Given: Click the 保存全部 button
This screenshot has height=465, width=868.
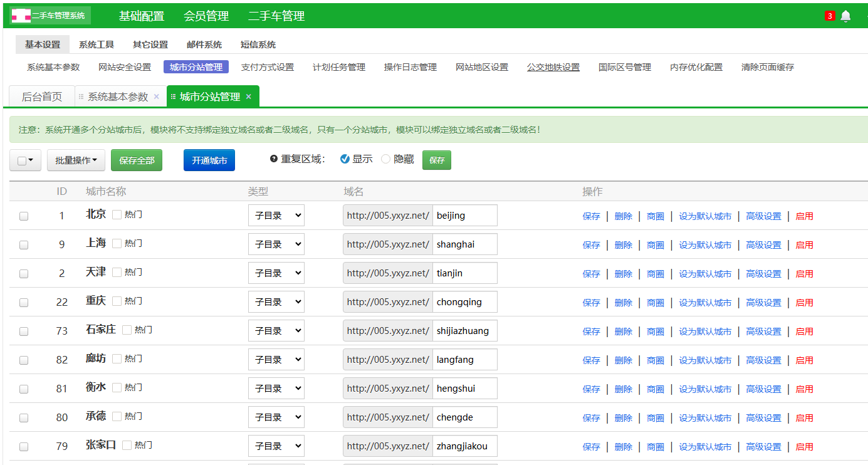Looking at the screenshot, I should point(137,160).
